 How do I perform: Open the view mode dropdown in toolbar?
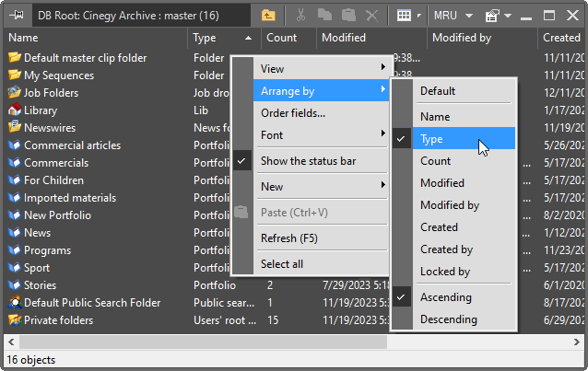pyautogui.click(x=408, y=16)
